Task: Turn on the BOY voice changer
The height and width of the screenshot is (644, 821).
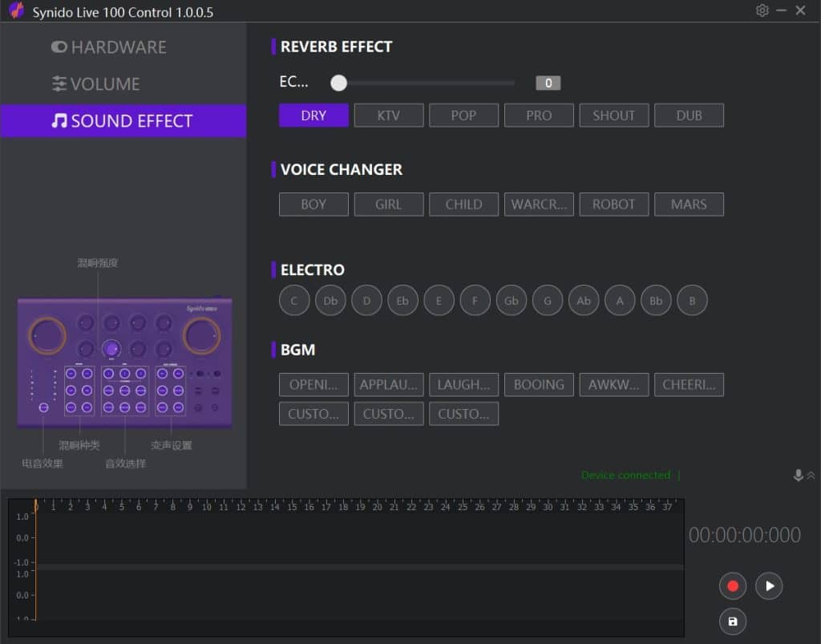Action: pos(313,205)
